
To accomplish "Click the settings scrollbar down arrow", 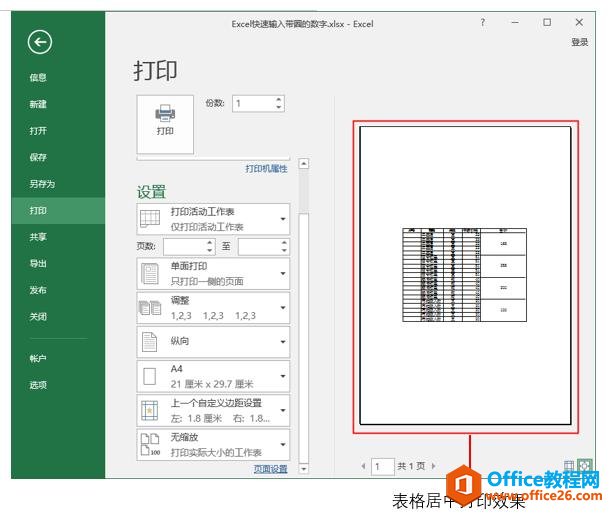I will (304, 469).
